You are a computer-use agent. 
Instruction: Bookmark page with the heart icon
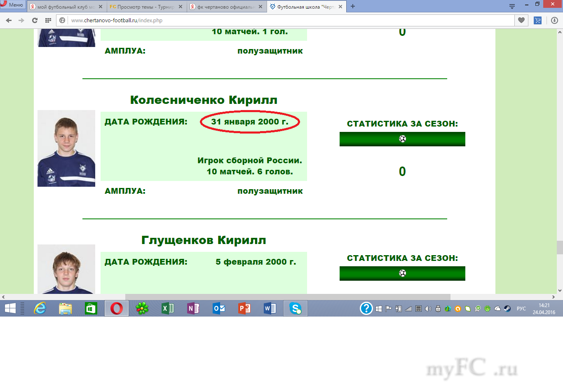[521, 20]
